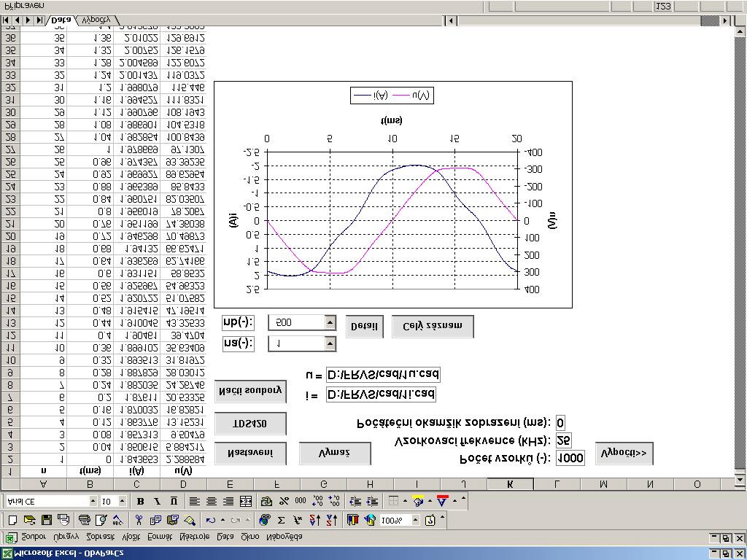Click the Fill Color paint bucket swatch

(x=418, y=501)
